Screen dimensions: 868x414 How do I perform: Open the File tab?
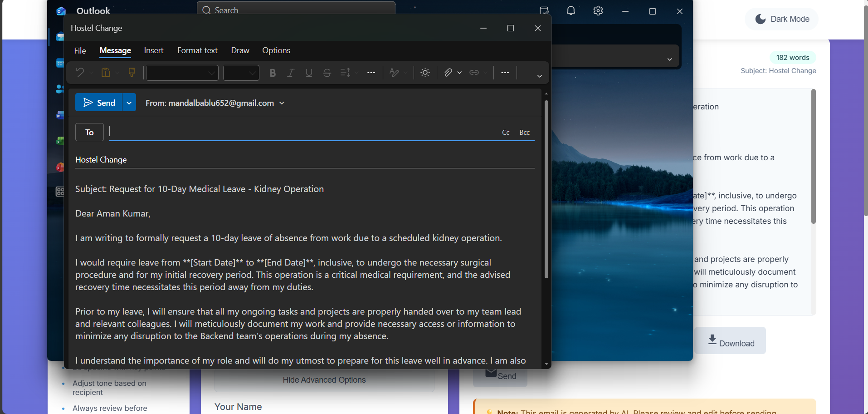pos(80,50)
